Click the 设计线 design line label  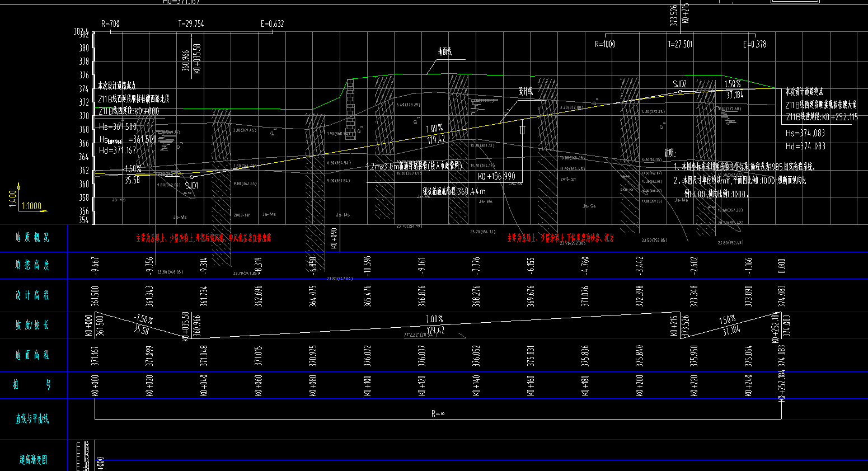click(526, 92)
